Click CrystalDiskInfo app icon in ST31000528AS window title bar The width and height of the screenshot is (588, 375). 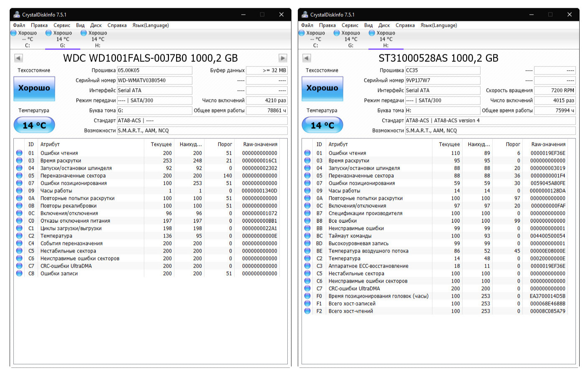pyautogui.click(x=305, y=15)
